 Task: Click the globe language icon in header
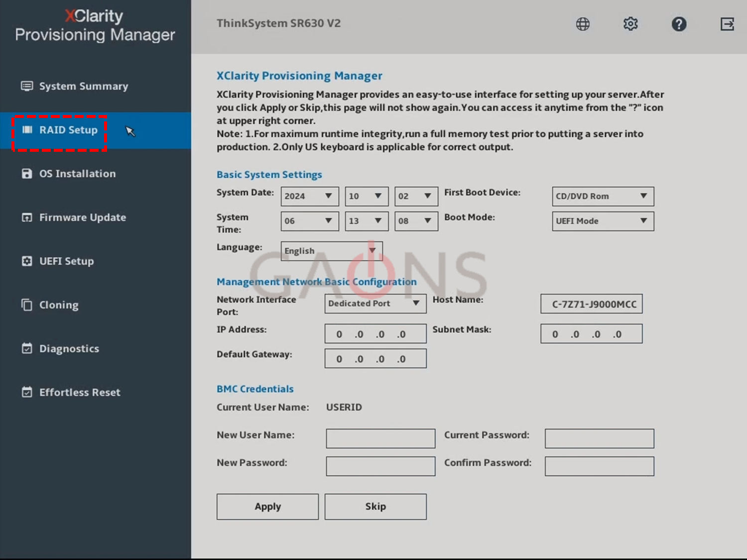[x=583, y=24]
